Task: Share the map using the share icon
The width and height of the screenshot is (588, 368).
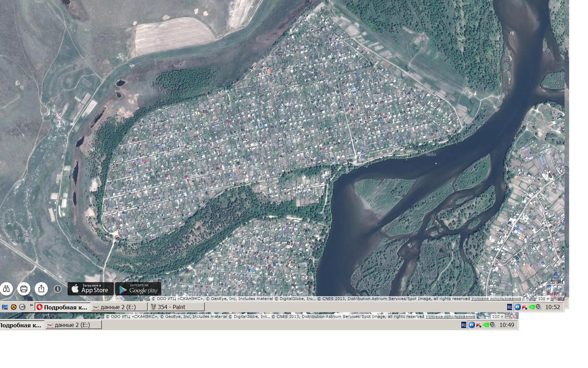Action: (x=41, y=289)
